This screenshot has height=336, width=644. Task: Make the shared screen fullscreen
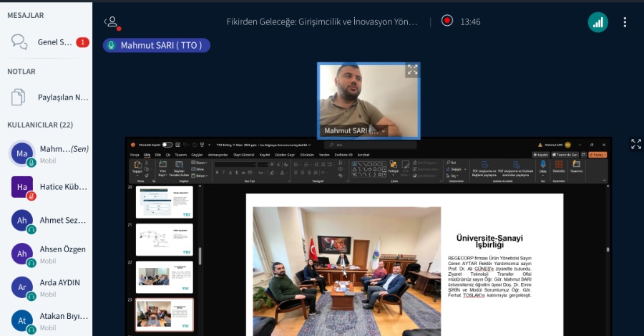pos(635,145)
